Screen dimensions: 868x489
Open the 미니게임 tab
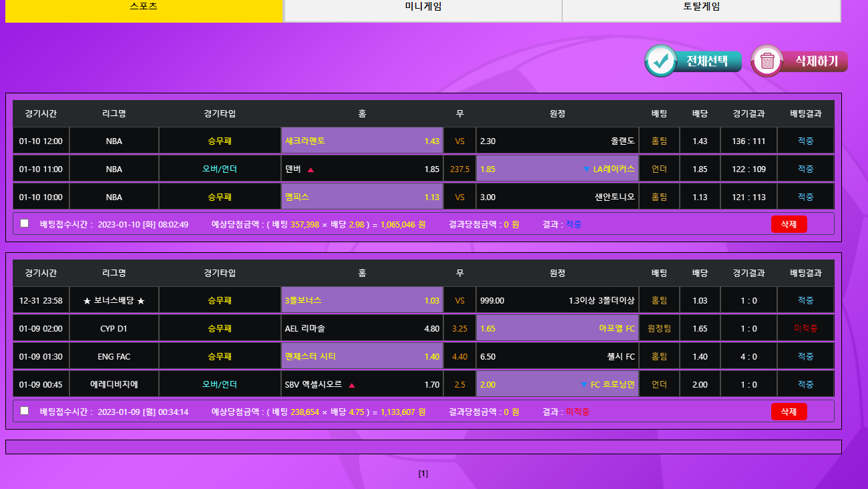click(x=423, y=8)
